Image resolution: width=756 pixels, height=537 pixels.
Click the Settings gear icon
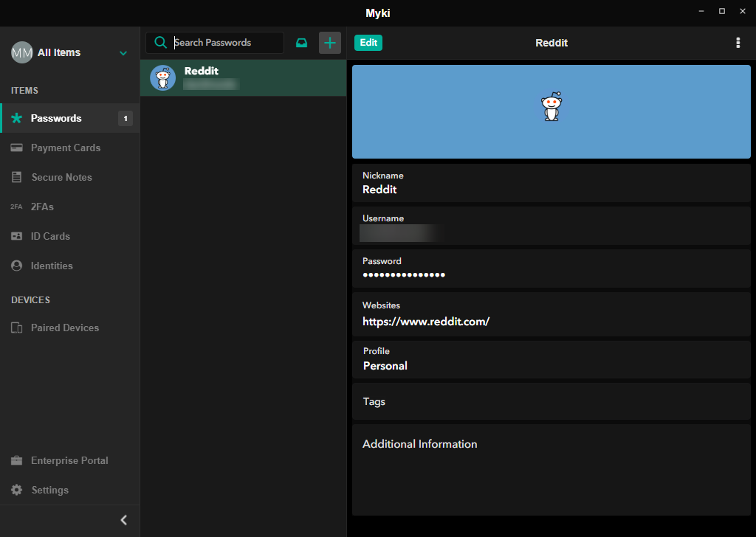pyautogui.click(x=16, y=490)
